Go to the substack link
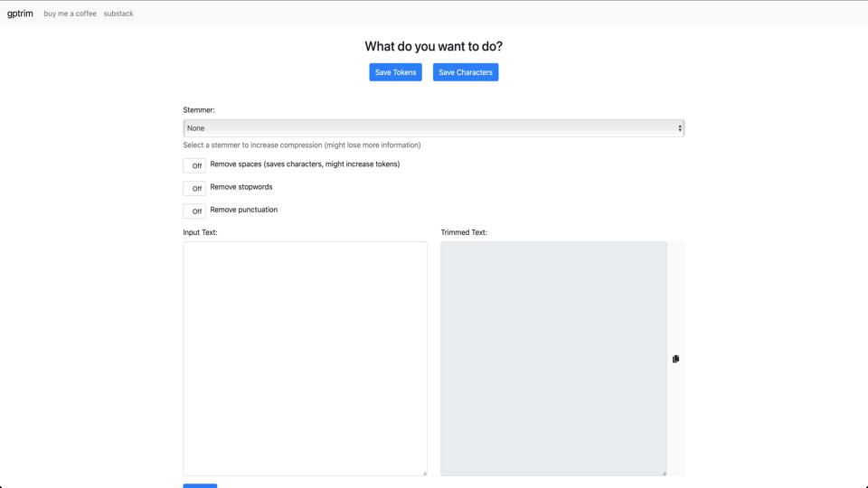This screenshot has width=868, height=488. coord(118,14)
